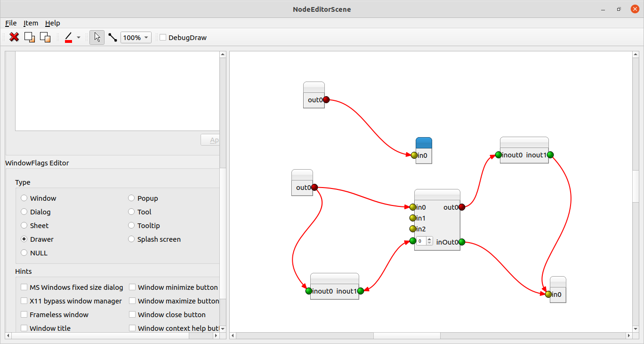This screenshot has width=644, height=344.
Task: Click the empty text area in left panel
Action: (x=117, y=91)
